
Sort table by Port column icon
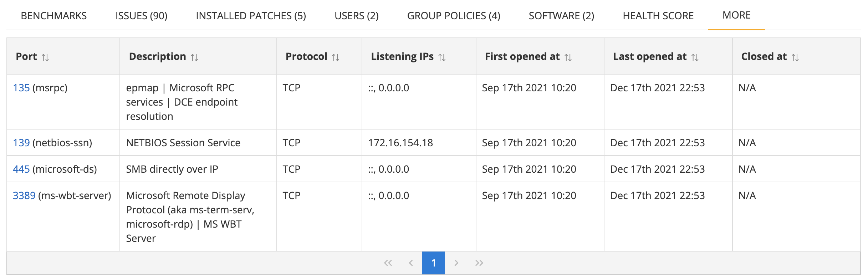coord(45,57)
